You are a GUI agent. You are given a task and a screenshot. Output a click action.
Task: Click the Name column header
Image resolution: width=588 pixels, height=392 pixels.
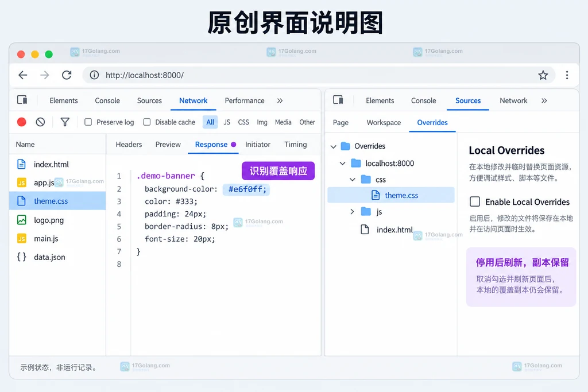(x=25, y=144)
